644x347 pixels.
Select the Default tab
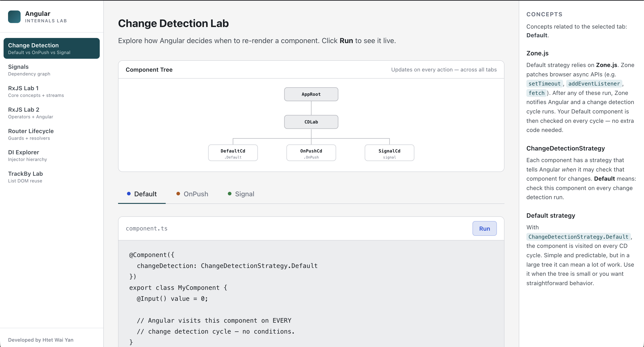(x=142, y=194)
